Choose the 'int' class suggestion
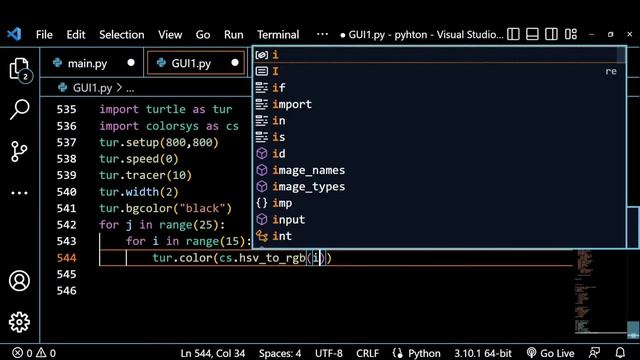 pos(439,236)
